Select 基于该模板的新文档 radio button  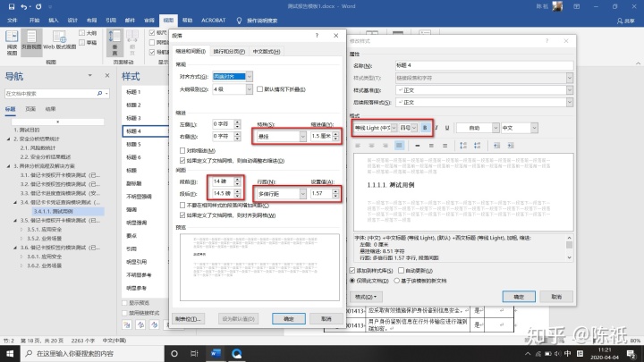(397, 281)
